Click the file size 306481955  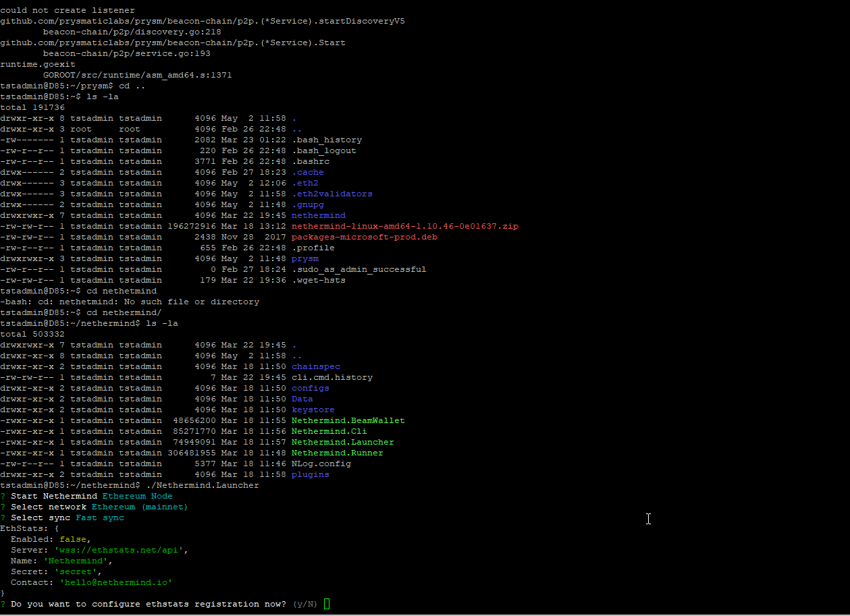(192, 453)
